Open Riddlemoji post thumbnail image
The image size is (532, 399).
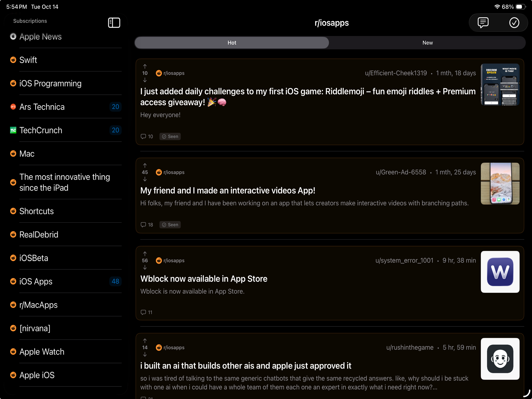(500, 85)
